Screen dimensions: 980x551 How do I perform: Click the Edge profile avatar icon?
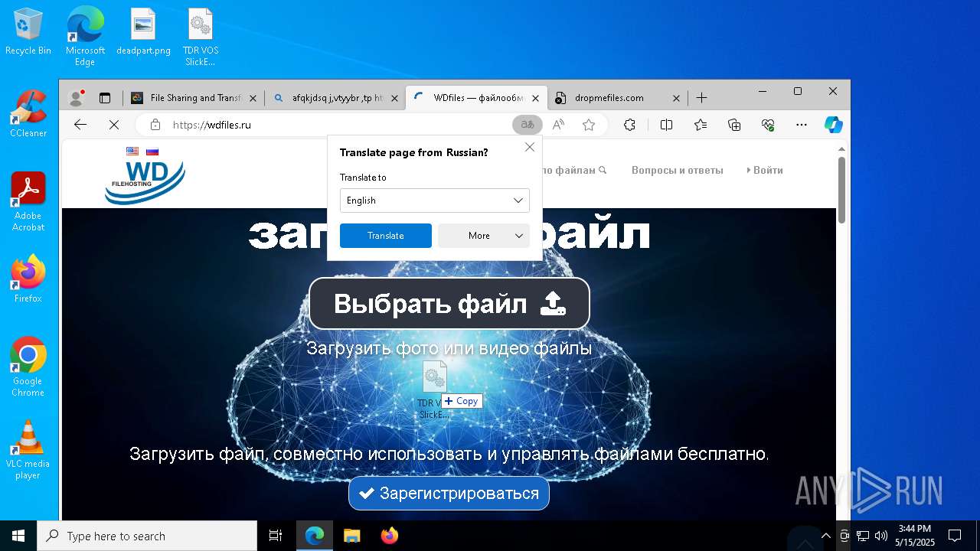76,98
